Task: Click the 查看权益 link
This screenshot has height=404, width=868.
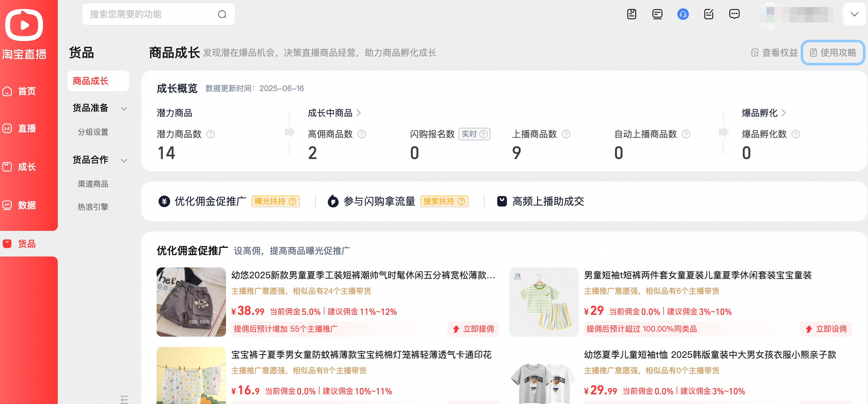Action: tap(774, 53)
